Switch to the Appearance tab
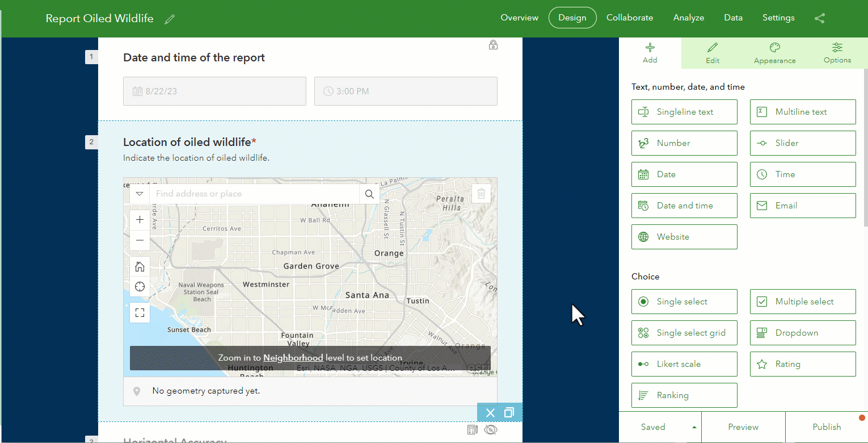Screen dimensions: 868x443 (x=774, y=53)
